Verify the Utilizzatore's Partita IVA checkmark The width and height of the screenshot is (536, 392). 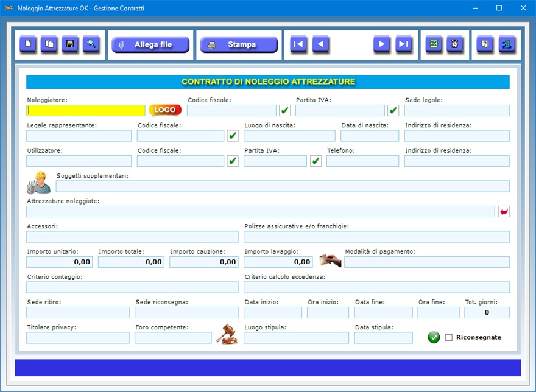pyautogui.click(x=316, y=161)
